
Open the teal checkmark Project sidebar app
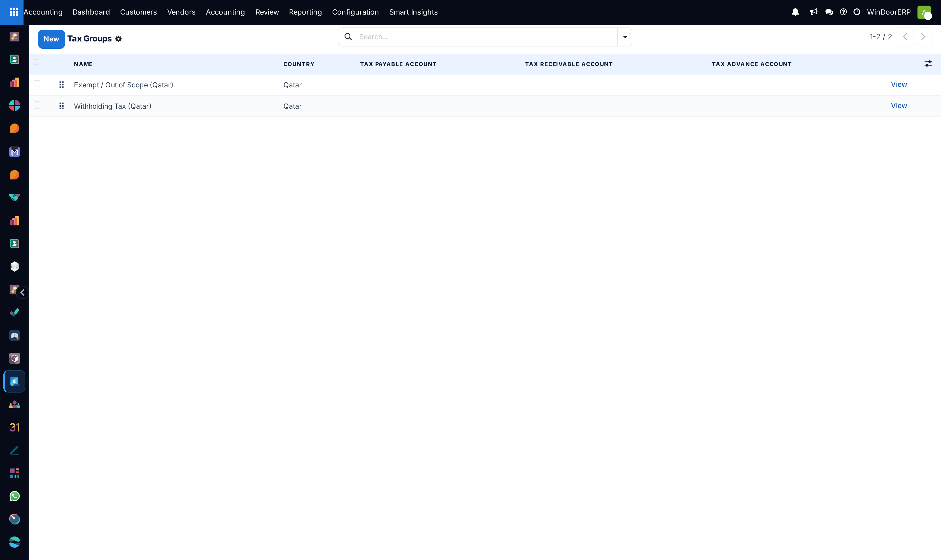point(14,312)
